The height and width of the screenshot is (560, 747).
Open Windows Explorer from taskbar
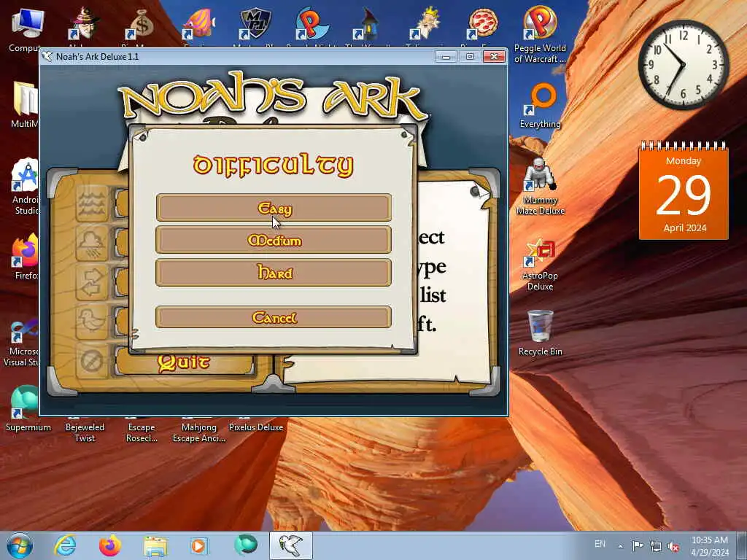[x=155, y=545]
